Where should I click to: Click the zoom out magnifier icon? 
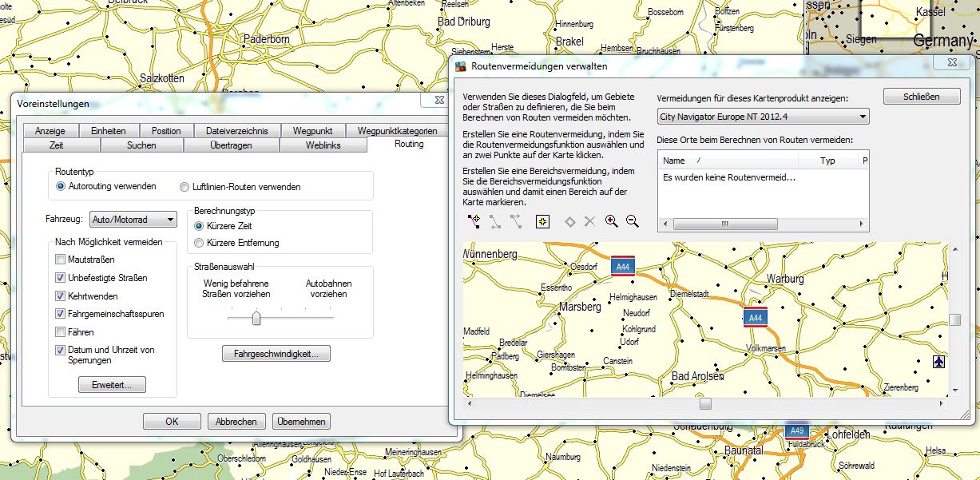[x=633, y=221]
